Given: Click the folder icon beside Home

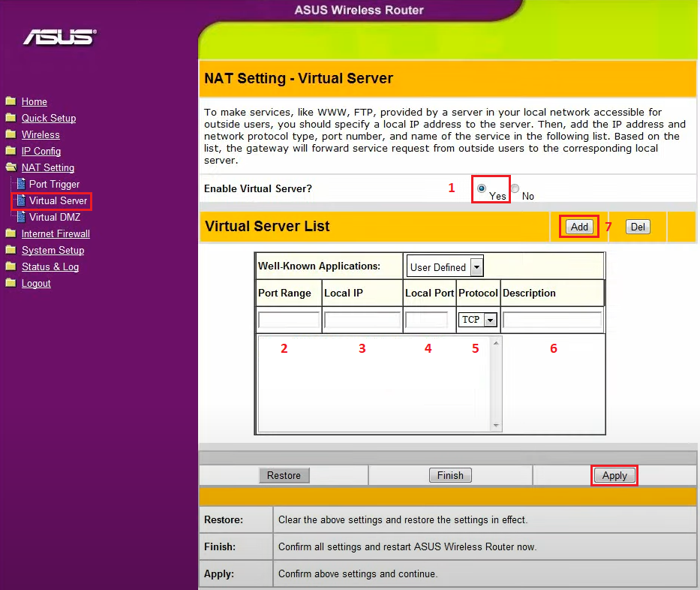Looking at the screenshot, I should (11, 101).
